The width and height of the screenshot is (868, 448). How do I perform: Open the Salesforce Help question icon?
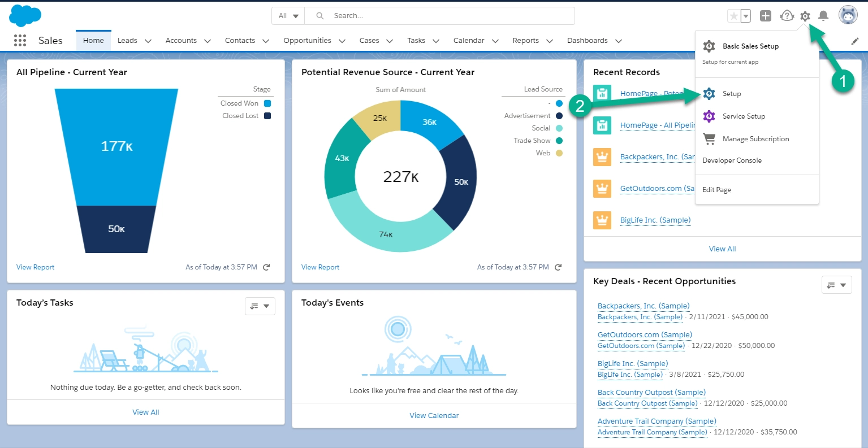tap(787, 16)
